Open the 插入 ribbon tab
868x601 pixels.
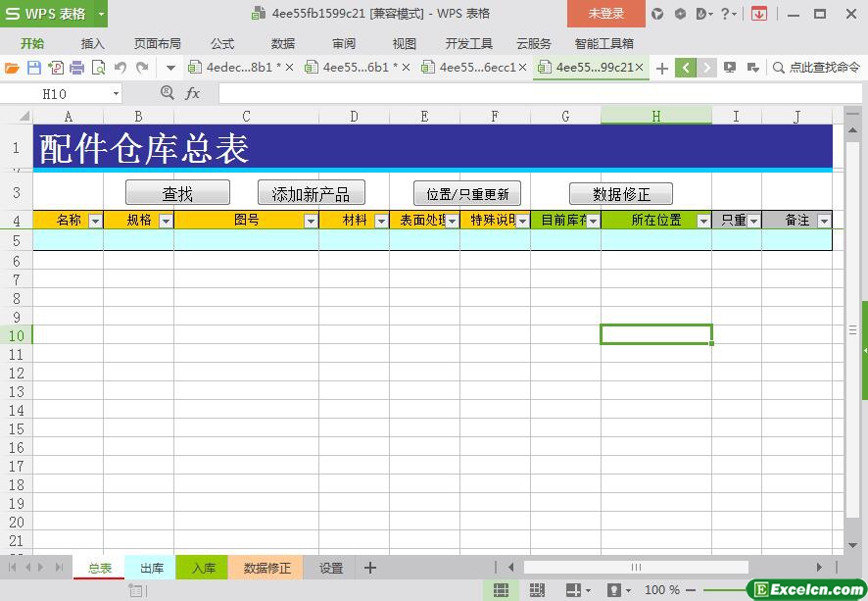[92, 43]
